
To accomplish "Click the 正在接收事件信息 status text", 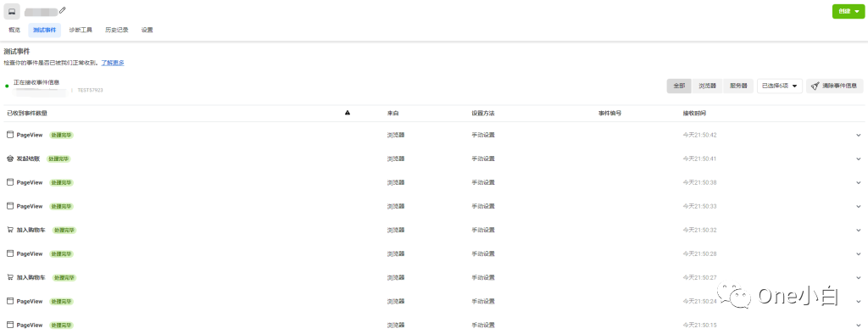I will pos(36,82).
